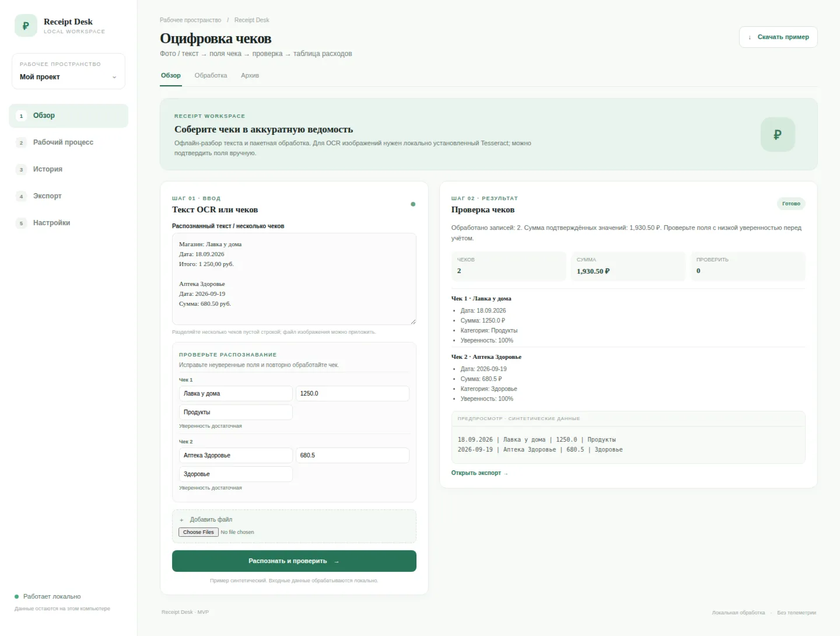Viewport: 840px width, 636px height.
Task: Click the Чеков count card
Action: 509,267
